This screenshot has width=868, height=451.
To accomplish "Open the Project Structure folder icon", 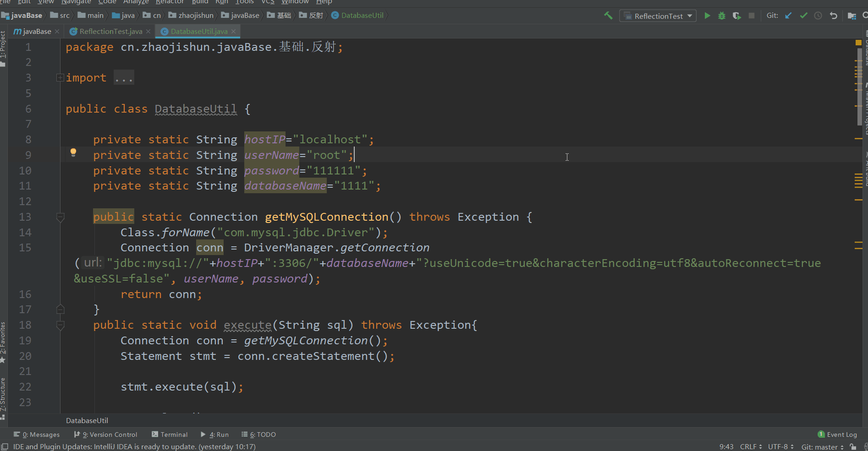I will (852, 16).
